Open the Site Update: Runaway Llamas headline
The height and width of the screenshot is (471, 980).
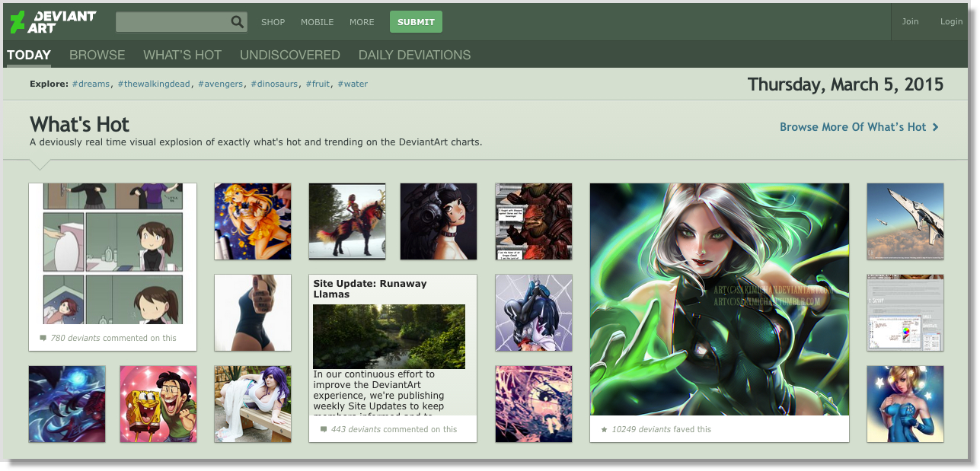coord(370,288)
